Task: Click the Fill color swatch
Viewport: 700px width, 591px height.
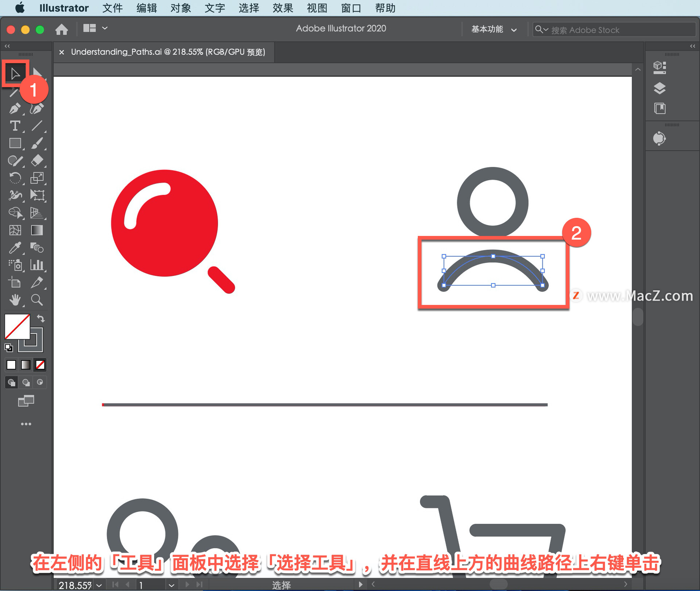Action: (17, 327)
